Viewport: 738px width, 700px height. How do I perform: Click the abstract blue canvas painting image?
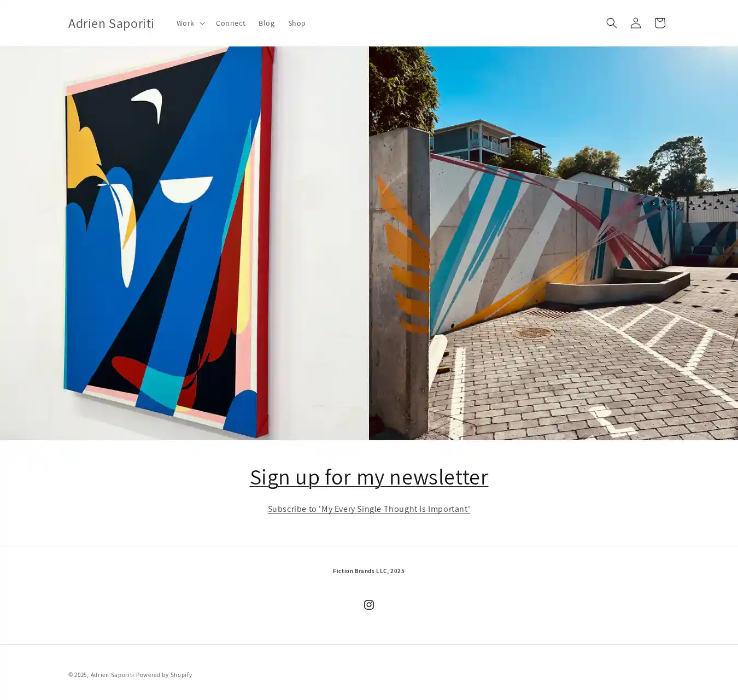184,243
